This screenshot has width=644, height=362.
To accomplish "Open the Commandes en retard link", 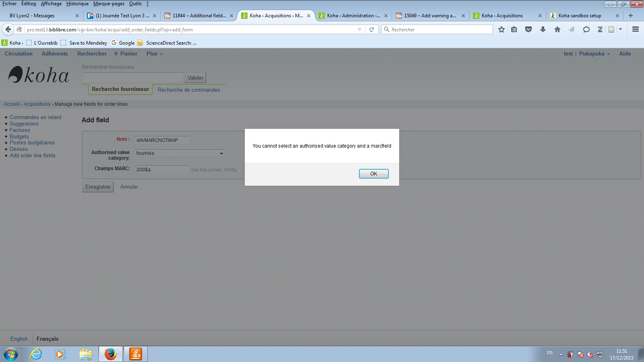I will (35, 117).
